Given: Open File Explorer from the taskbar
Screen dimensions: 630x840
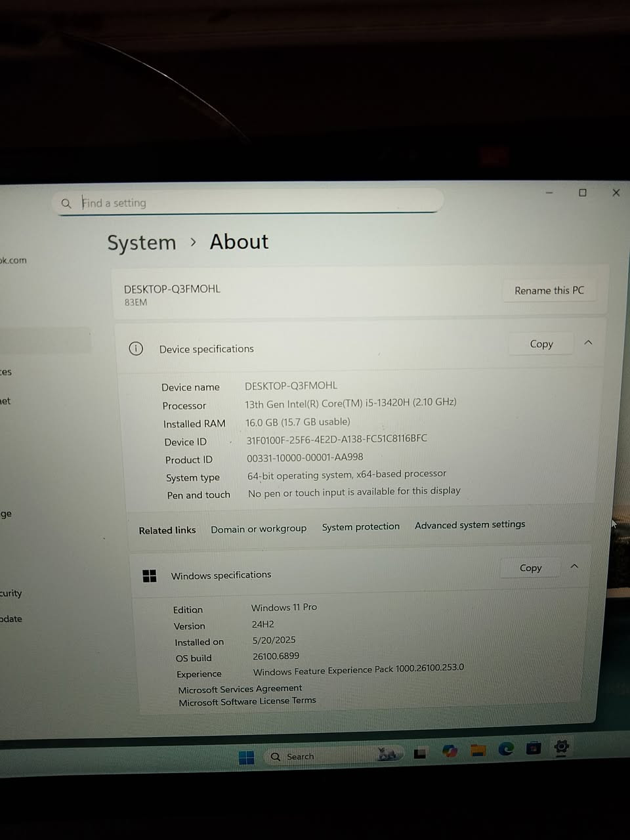Looking at the screenshot, I should coord(478,750).
